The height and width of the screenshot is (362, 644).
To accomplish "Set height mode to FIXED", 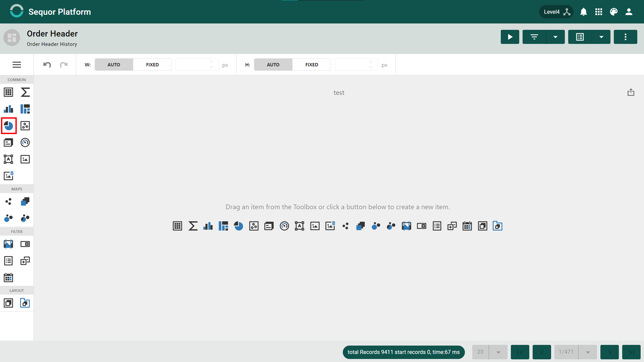I will point(312,65).
